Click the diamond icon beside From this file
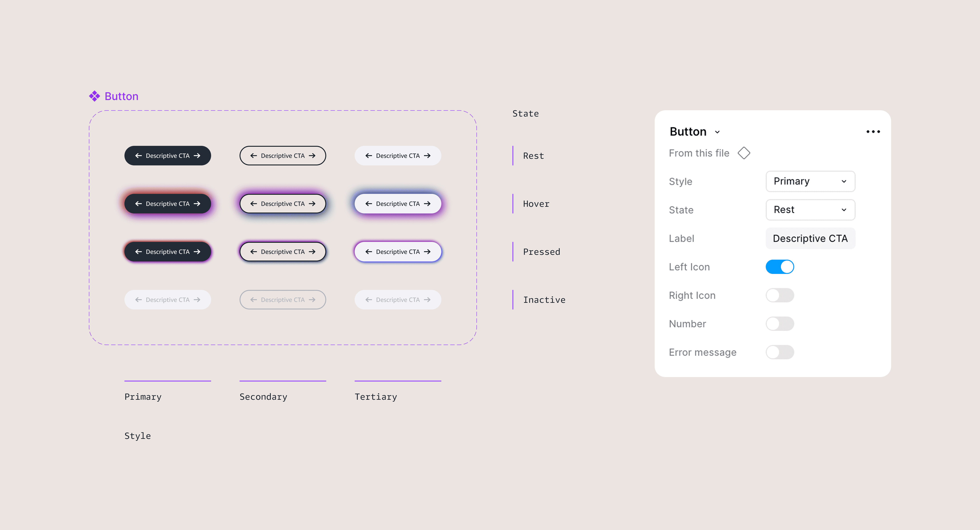Screen dimensions: 980x530 click(744, 153)
